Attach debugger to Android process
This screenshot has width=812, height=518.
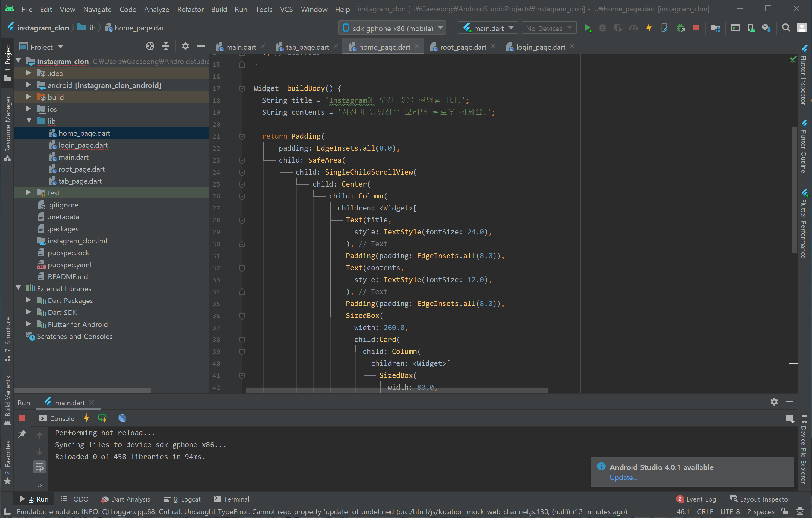(x=680, y=28)
